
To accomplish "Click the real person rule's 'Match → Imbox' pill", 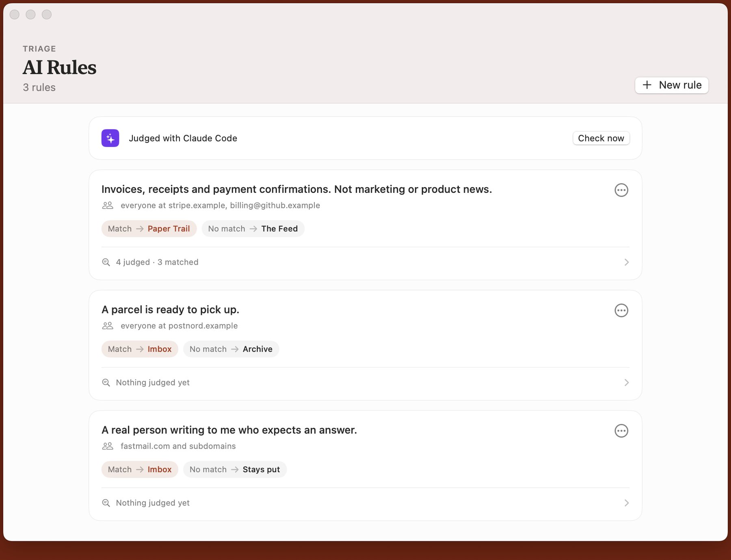I will (140, 469).
